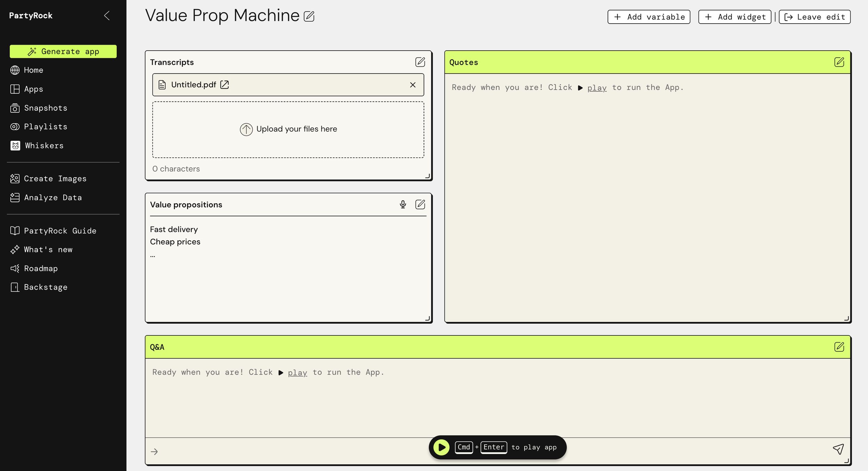Edit the Q&A widget with pencil icon
The height and width of the screenshot is (471, 868).
click(839, 347)
